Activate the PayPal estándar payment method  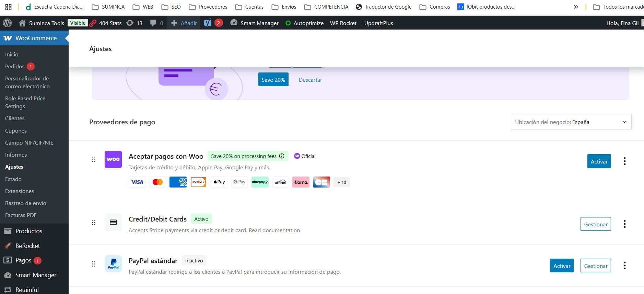[562, 266]
